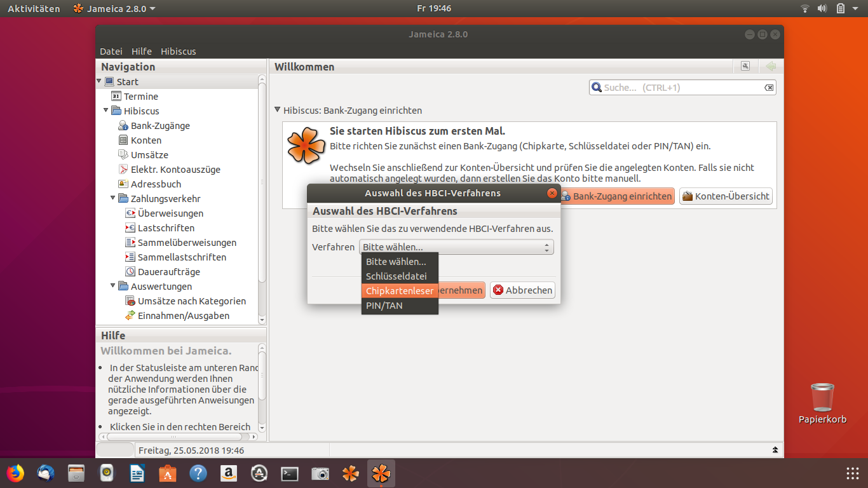Select Schlüsseldatei from the dropdown list
This screenshot has width=868, height=488.
coord(400,276)
